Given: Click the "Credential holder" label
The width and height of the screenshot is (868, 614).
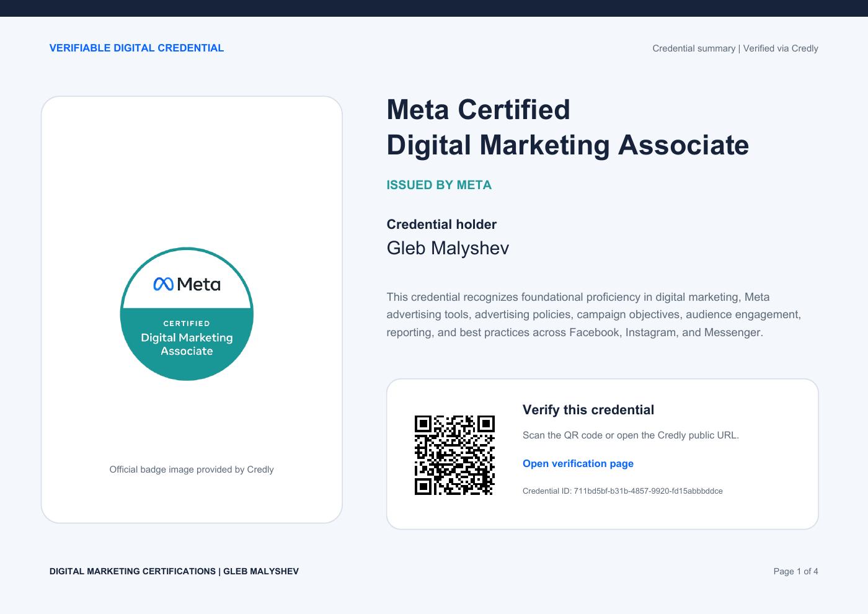Looking at the screenshot, I should tap(441, 225).
